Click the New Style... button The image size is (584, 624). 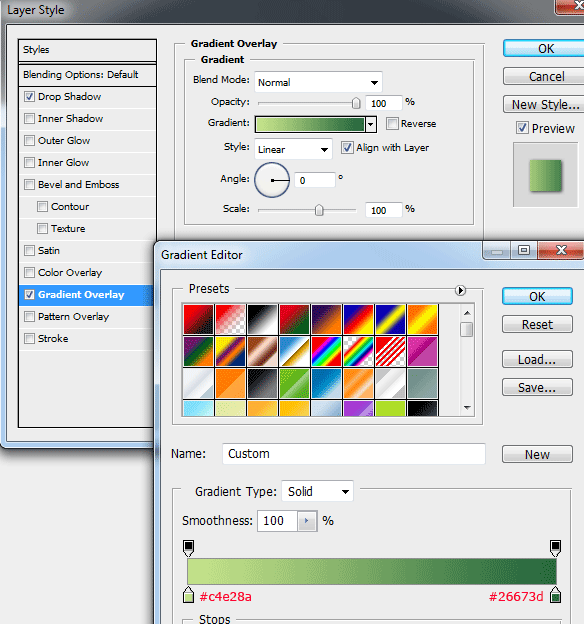pyautogui.click(x=545, y=105)
